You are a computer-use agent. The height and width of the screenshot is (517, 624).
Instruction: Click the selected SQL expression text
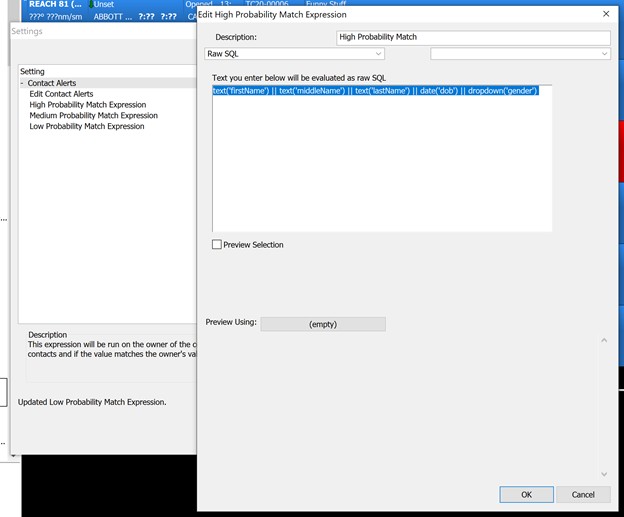point(375,91)
